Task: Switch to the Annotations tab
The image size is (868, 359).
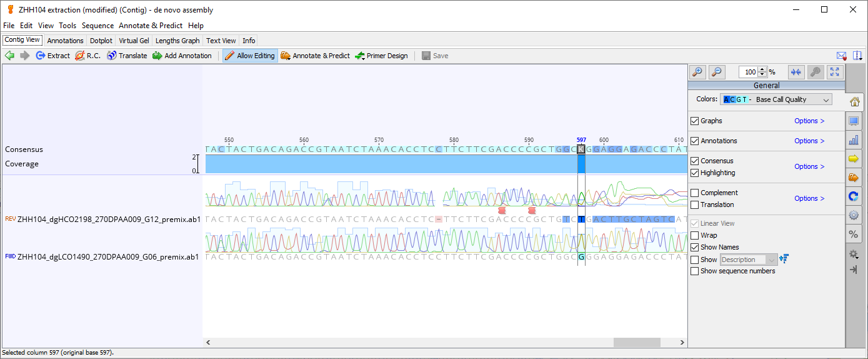Action: [x=65, y=41]
